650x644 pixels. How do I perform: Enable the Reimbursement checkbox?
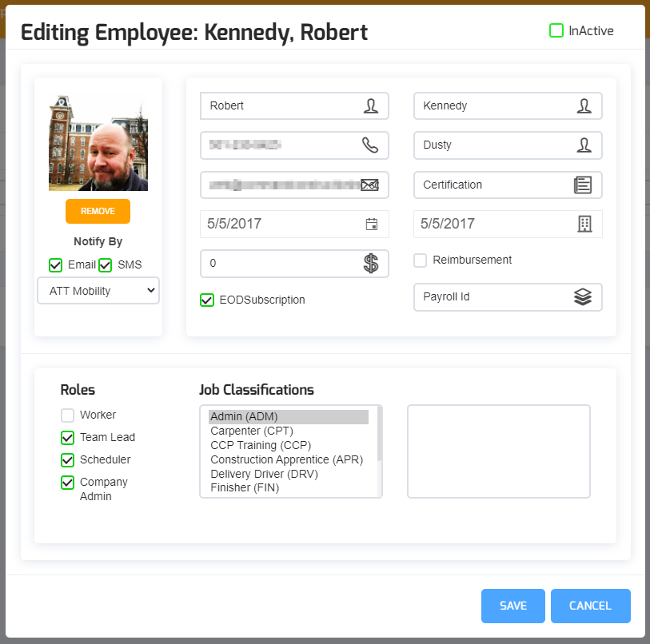(x=421, y=260)
